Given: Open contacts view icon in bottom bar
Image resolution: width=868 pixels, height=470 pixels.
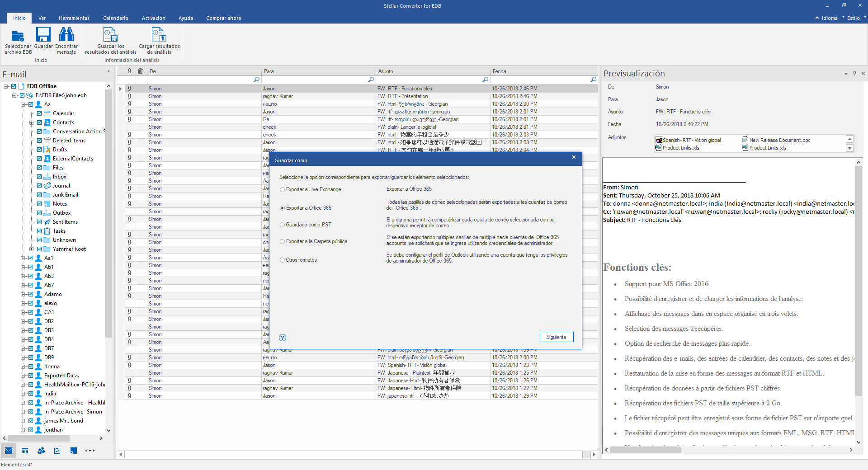Looking at the screenshot, I should pyautogui.click(x=41, y=451).
